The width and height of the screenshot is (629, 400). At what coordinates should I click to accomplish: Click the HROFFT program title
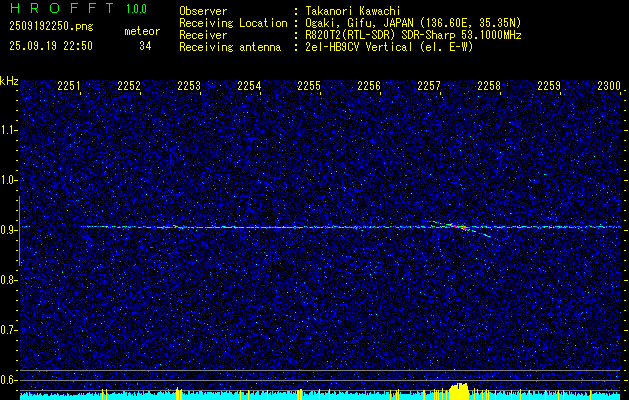click(61, 8)
